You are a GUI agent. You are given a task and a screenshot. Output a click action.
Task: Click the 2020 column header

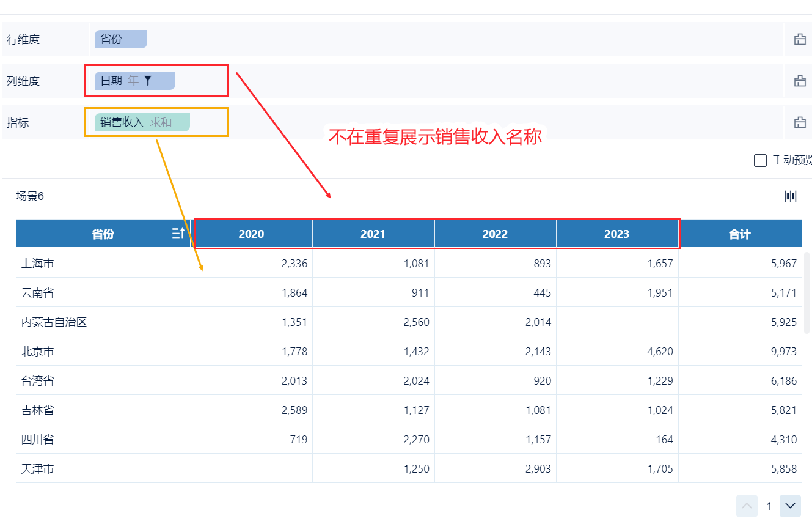pyautogui.click(x=252, y=234)
